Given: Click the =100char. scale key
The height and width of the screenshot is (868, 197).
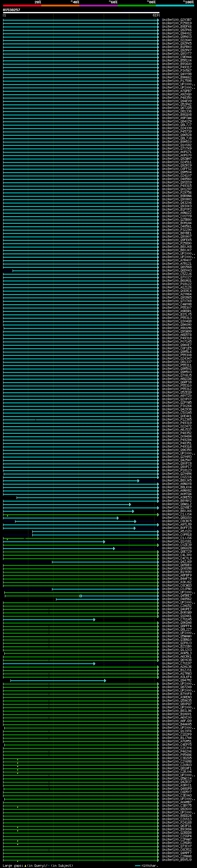Looking at the screenshot, I should (147, 866).
